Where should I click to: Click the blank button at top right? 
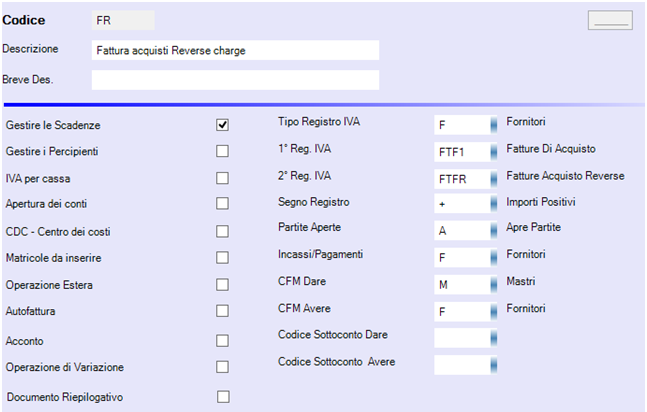point(610,20)
